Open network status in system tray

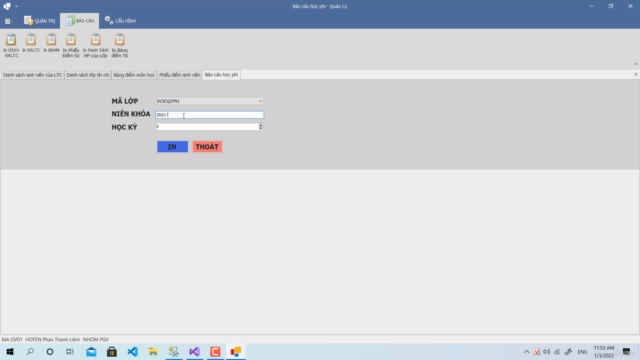point(557,351)
